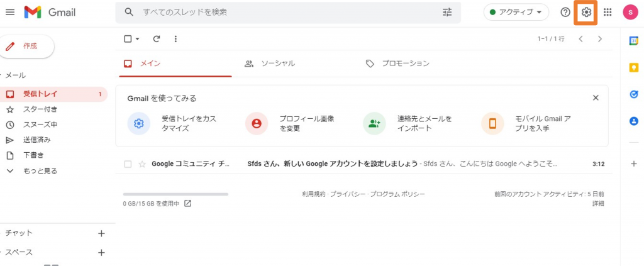Star the Google コミュニティ email

(142, 164)
